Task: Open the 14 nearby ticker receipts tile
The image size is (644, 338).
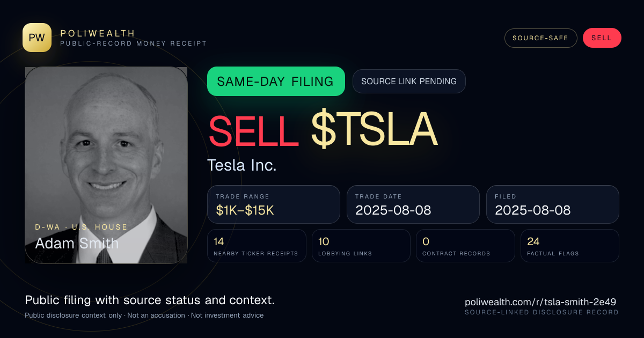Action: (x=257, y=246)
